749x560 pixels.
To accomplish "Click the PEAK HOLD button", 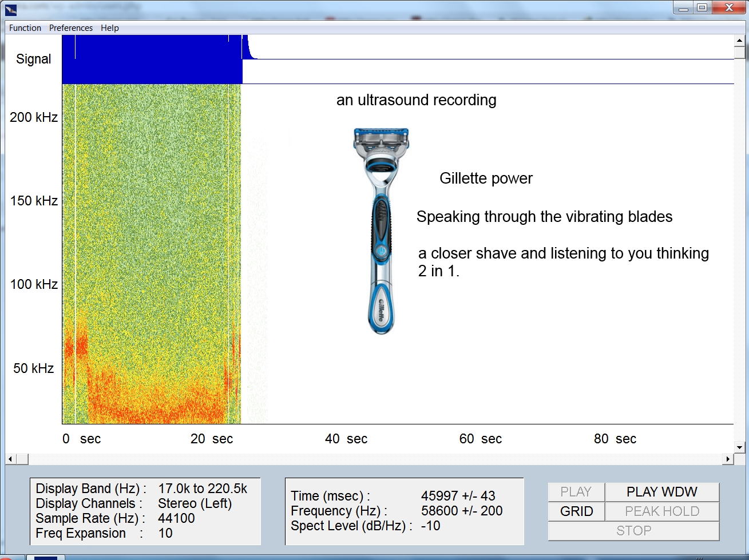I will pyautogui.click(x=662, y=511).
